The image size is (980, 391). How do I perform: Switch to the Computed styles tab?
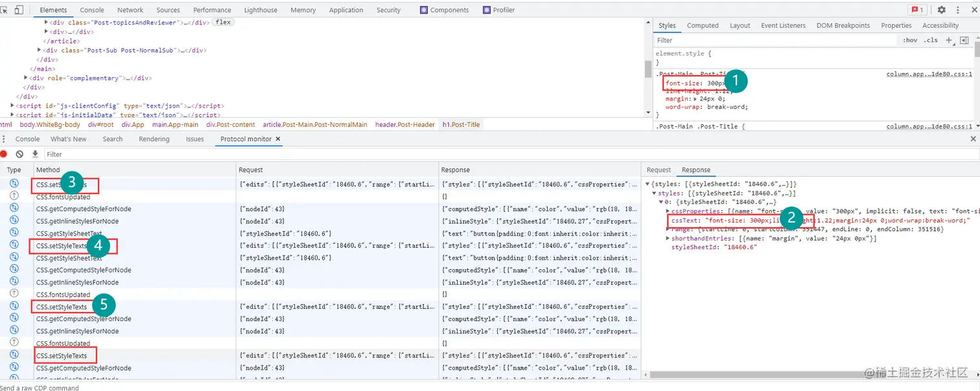[x=703, y=25]
